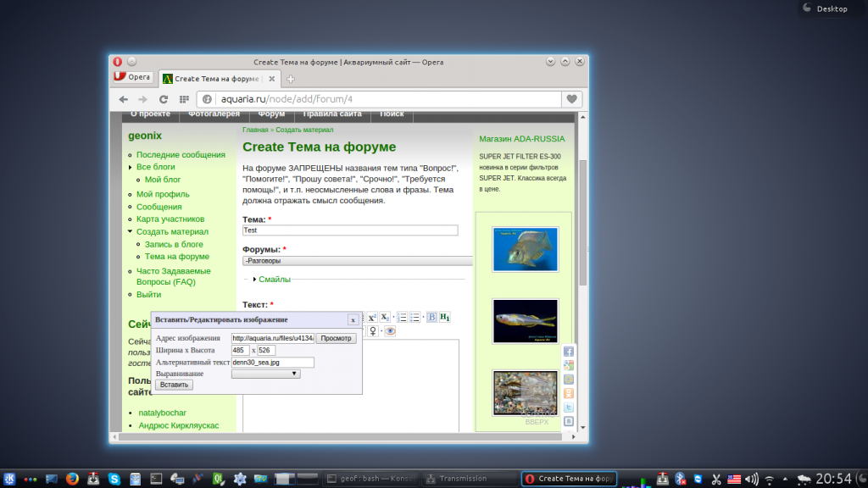The image size is (868, 488).
Task: Insert a bulleted list in the editor
Action: (x=415, y=318)
